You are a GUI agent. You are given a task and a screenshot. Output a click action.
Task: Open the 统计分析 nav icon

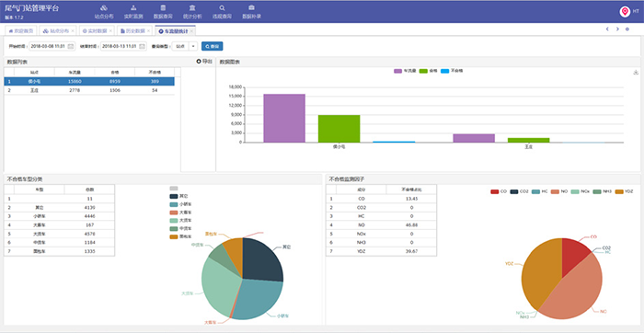(192, 7)
